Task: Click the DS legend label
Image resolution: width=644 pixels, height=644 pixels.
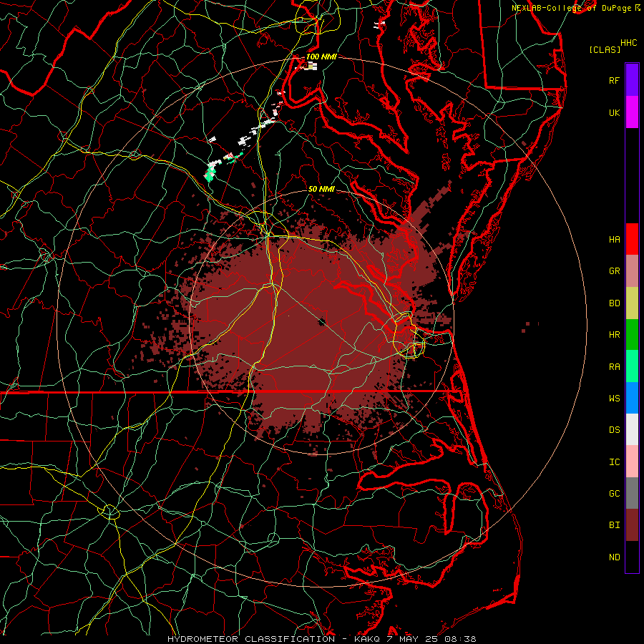Action: coord(614,430)
